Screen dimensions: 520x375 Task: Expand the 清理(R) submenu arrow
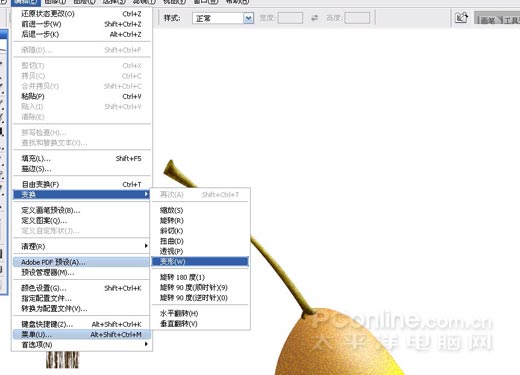pyautogui.click(x=146, y=246)
